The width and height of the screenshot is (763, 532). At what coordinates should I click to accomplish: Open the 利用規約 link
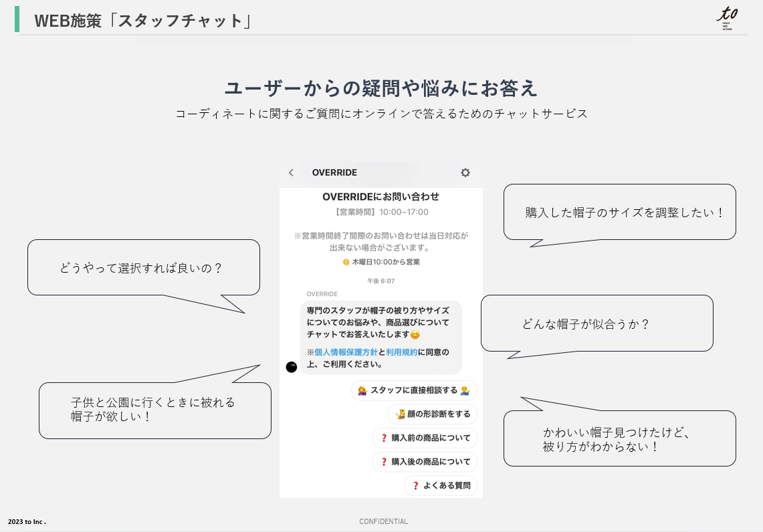401,352
